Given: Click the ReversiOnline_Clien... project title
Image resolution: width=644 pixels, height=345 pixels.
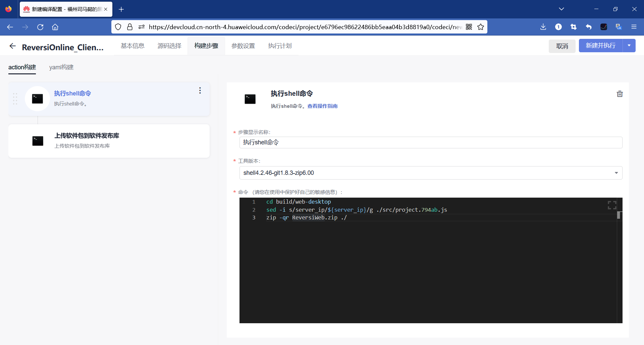Looking at the screenshot, I should click(x=63, y=47).
